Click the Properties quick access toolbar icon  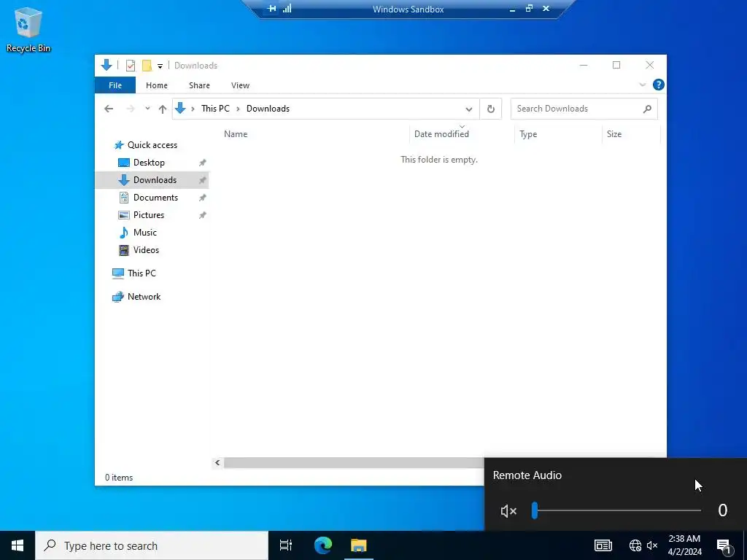pos(130,66)
